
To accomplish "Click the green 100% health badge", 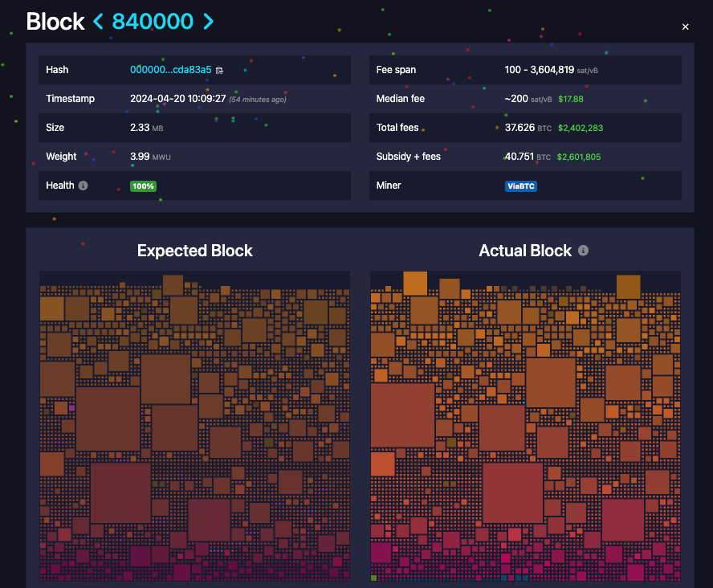I will click(143, 186).
